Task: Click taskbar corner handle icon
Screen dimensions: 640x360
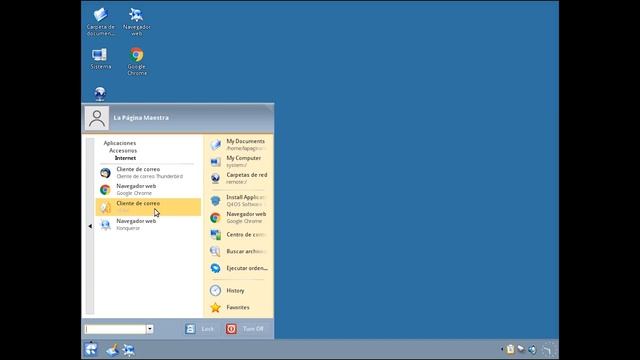Action: tap(549, 349)
